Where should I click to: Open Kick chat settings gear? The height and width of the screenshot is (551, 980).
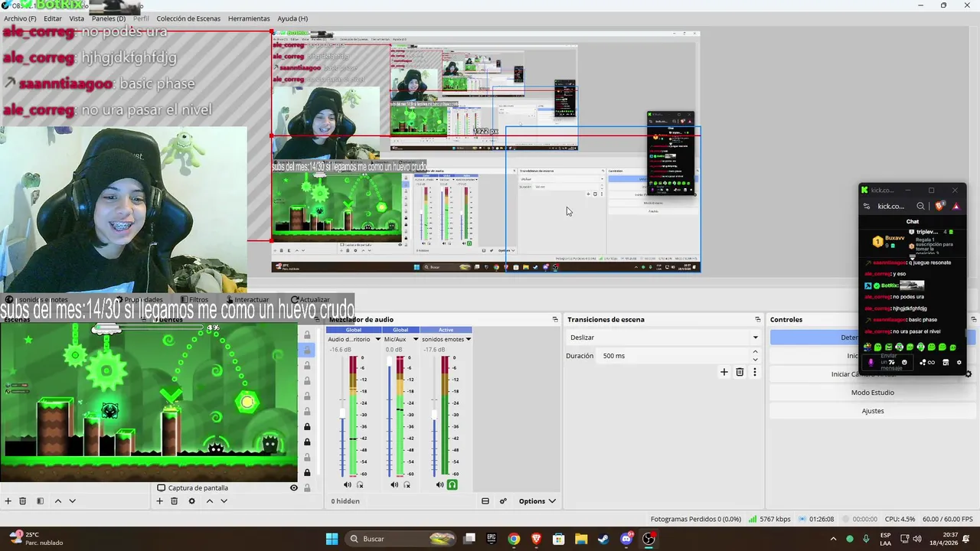tap(959, 362)
